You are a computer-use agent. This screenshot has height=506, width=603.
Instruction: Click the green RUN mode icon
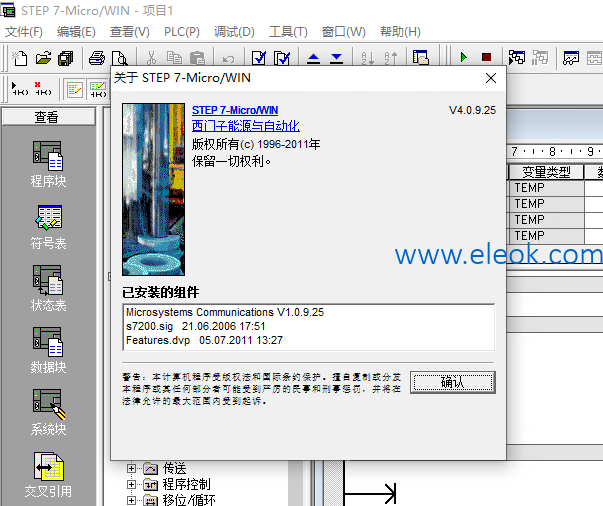464,58
